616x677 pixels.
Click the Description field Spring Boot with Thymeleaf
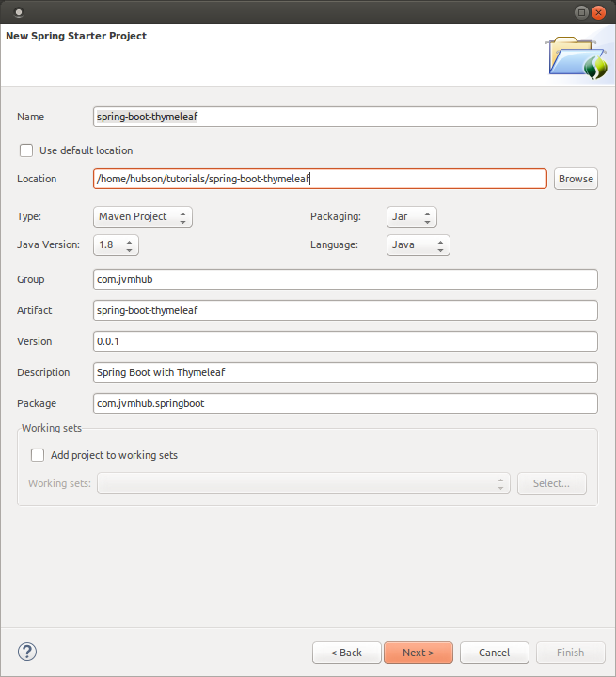pos(345,372)
